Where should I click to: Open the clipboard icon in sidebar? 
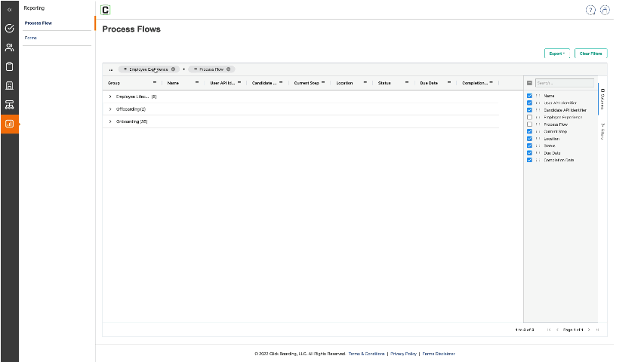(x=9, y=66)
